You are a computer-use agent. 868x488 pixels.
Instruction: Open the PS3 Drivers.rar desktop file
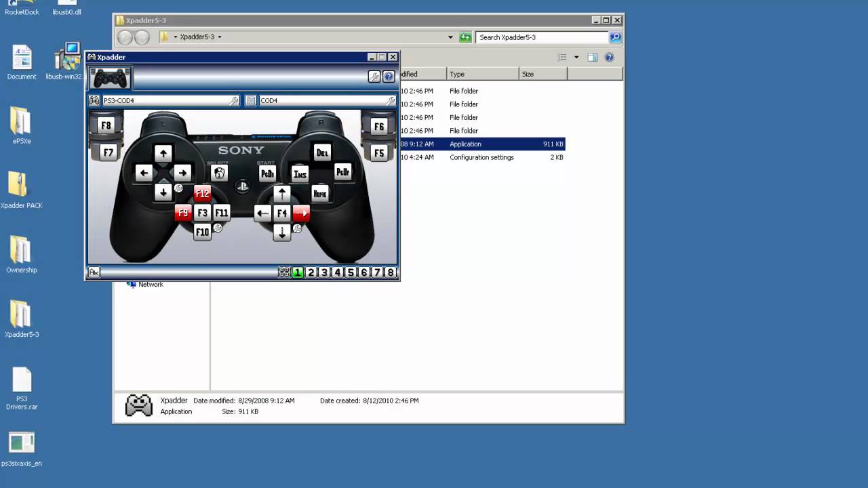22,389
